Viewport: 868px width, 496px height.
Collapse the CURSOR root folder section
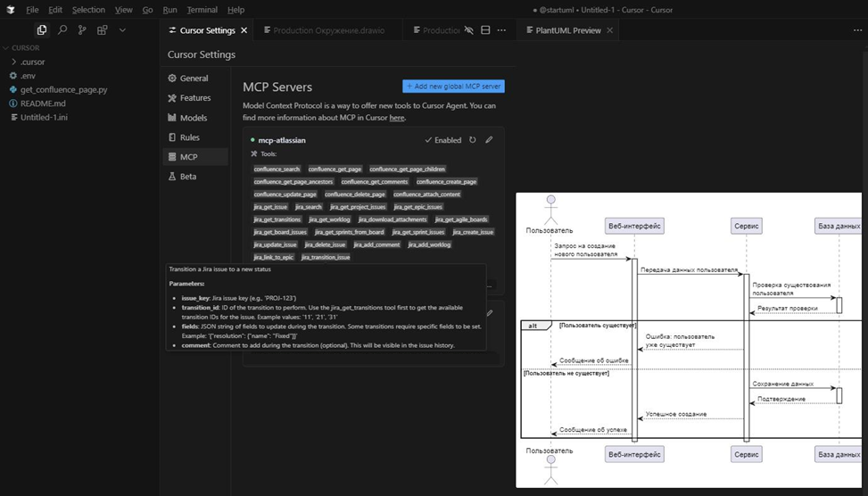point(25,48)
